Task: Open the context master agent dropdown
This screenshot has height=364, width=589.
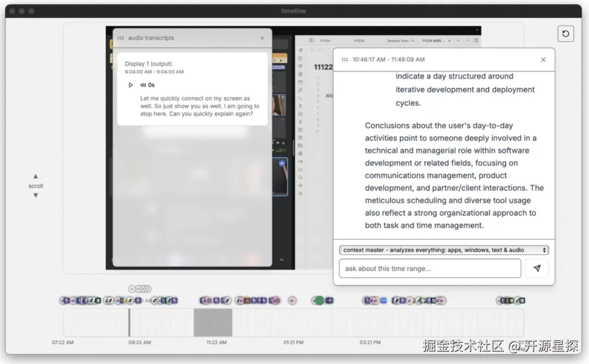Action: click(x=443, y=250)
